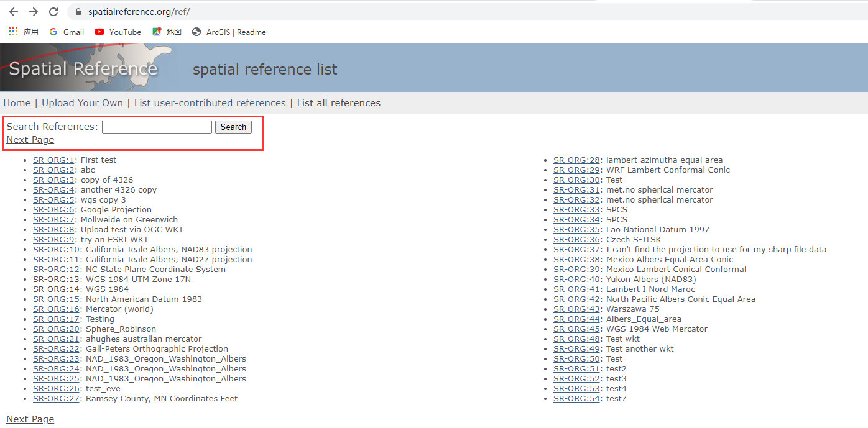This screenshot has width=868, height=428.
Task: Open Upload Your Own page
Action: [82, 102]
